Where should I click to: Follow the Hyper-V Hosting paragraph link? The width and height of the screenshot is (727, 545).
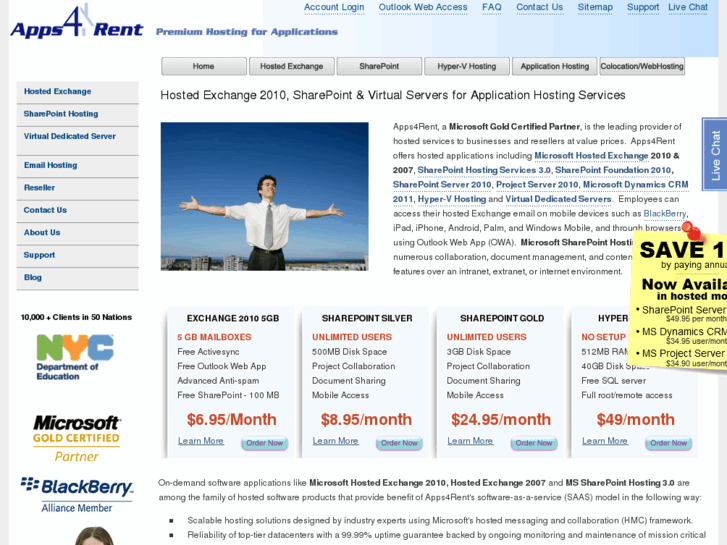[x=452, y=199]
